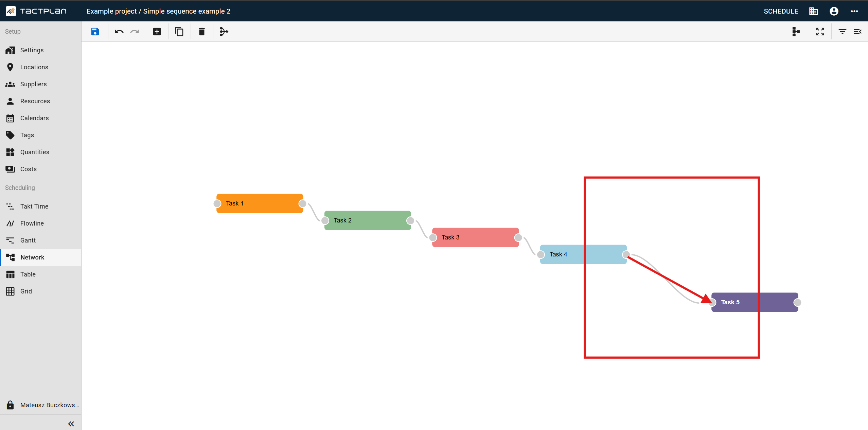Click the Delete trash icon
This screenshot has height=430, width=868.
coord(202,32)
